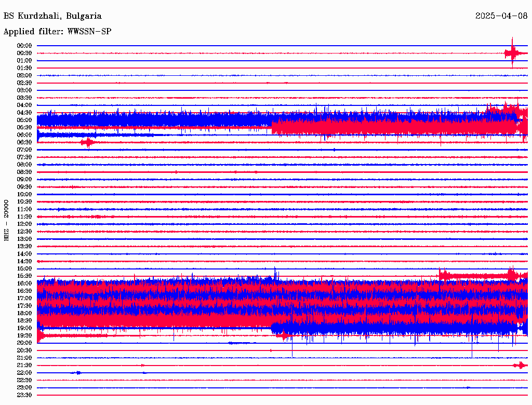Screen dimensions: 532x405
Task: Click the date label 2025-04-08
Action: click(501, 16)
